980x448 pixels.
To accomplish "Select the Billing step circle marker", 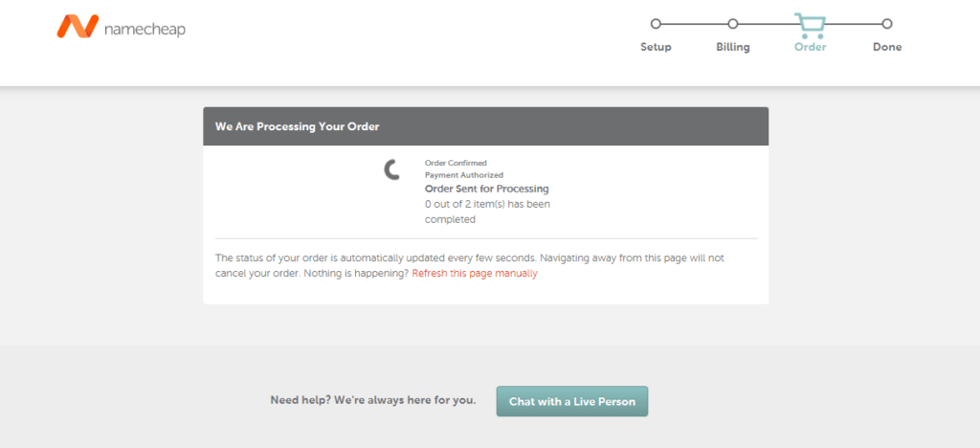I will click(x=733, y=24).
